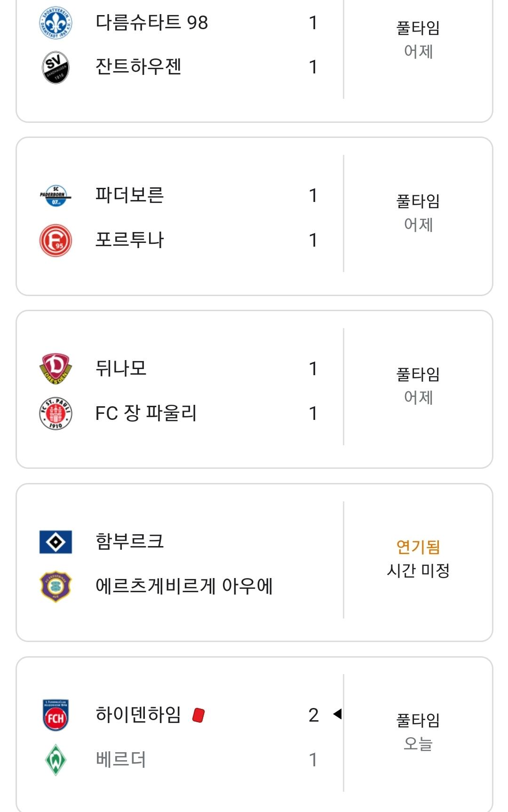Tap the red card icon beside 하이덴하임

click(198, 715)
